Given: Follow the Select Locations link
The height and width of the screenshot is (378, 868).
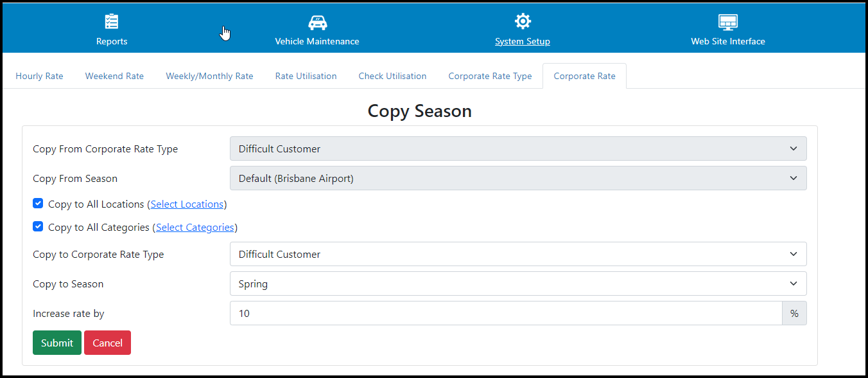Looking at the screenshot, I should (x=187, y=204).
